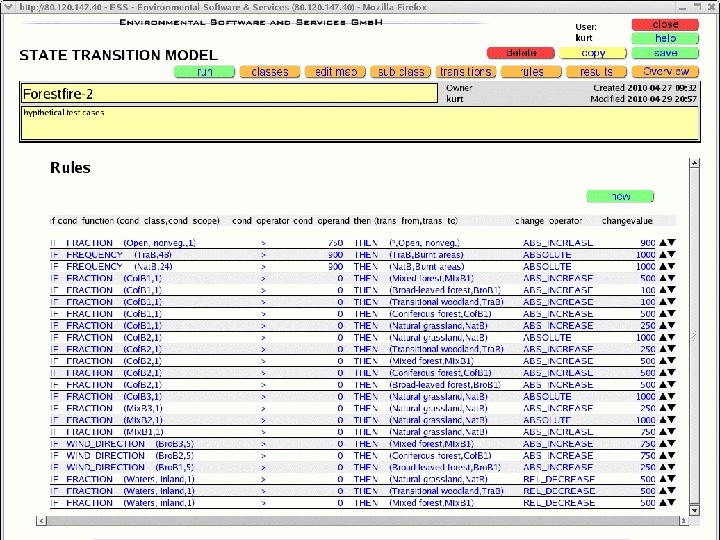This screenshot has height=540, width=720.
Task: Delete the Forestfire-2 model
Action: pyautogui.click(x=521, y=53)
